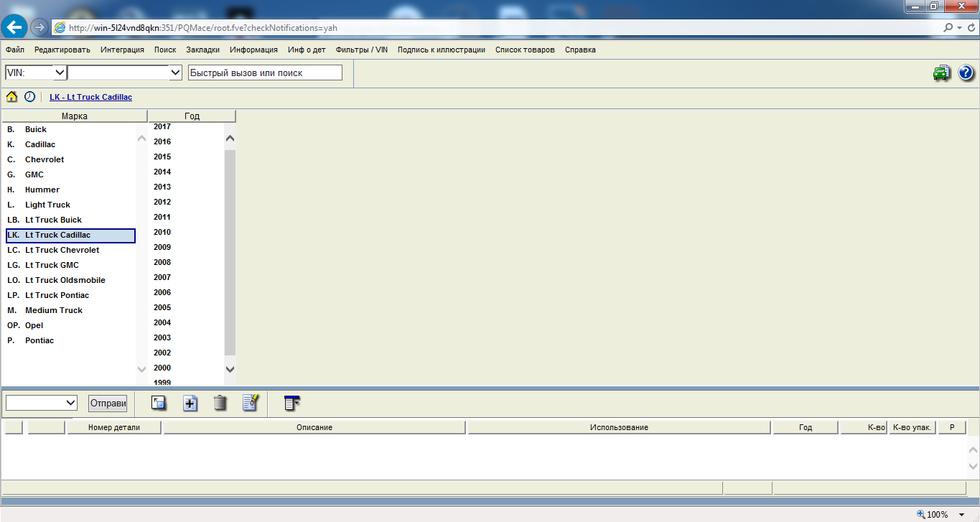Open the VIN type dropdown
This screenshot has height=522, width=980.
(59, 73)
